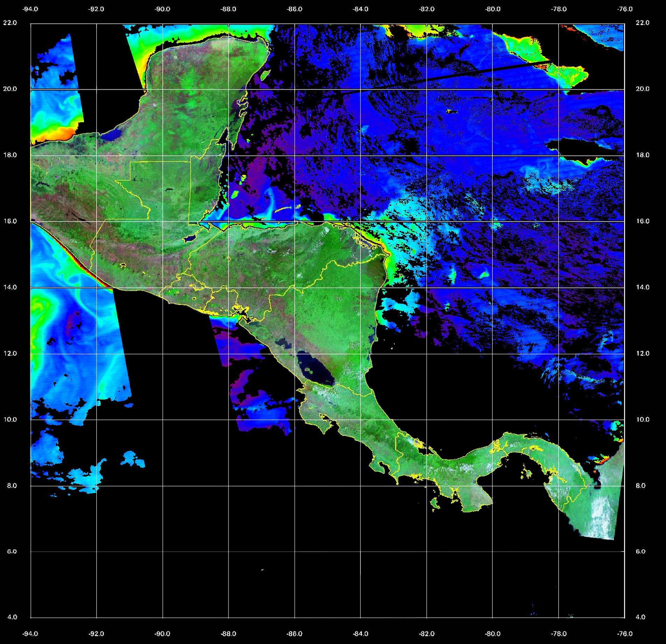The height and width of the screenshot is (644, 666).
Task: Click the -82.0 longitude label on bottom axis
Action: tap(426, 634)
